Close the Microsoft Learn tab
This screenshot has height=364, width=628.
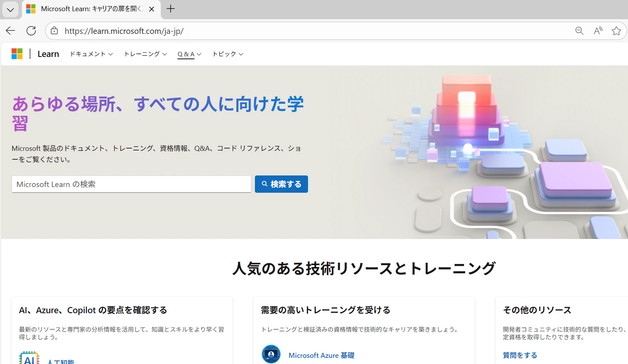tap(152, 9)
